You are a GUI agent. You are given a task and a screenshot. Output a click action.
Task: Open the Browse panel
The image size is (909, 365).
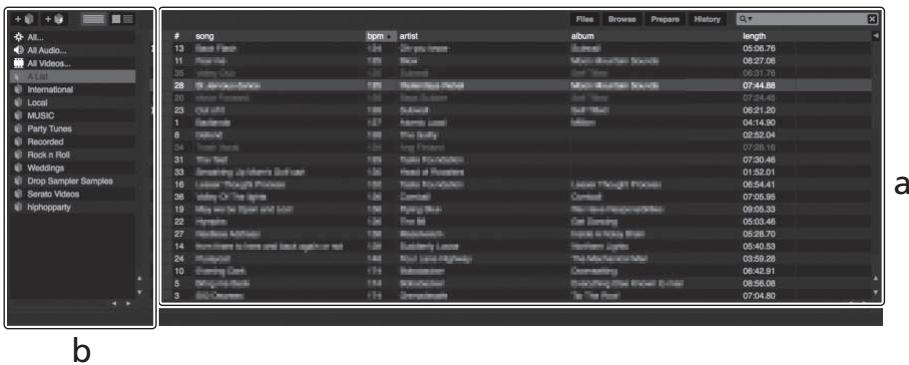[x=622, y=19]
